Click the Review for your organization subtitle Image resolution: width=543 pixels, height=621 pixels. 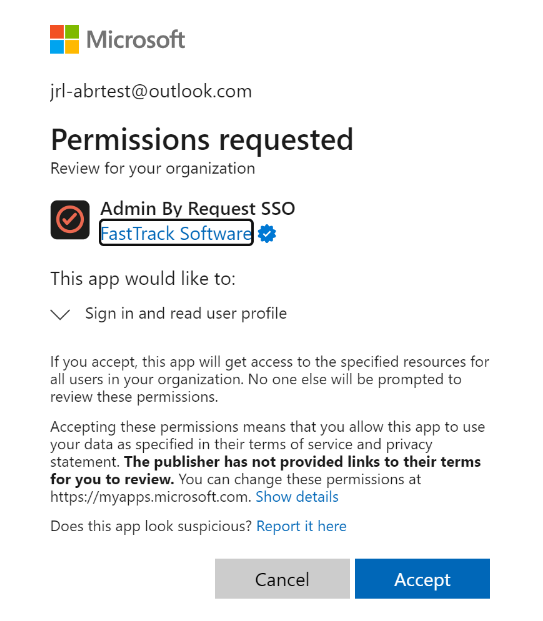coord(153,169)
